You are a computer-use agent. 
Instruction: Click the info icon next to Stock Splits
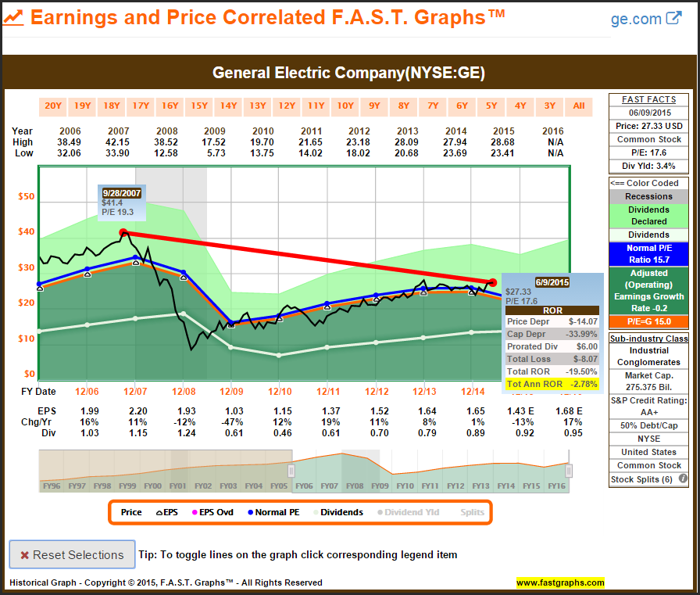tap(683, 479)
